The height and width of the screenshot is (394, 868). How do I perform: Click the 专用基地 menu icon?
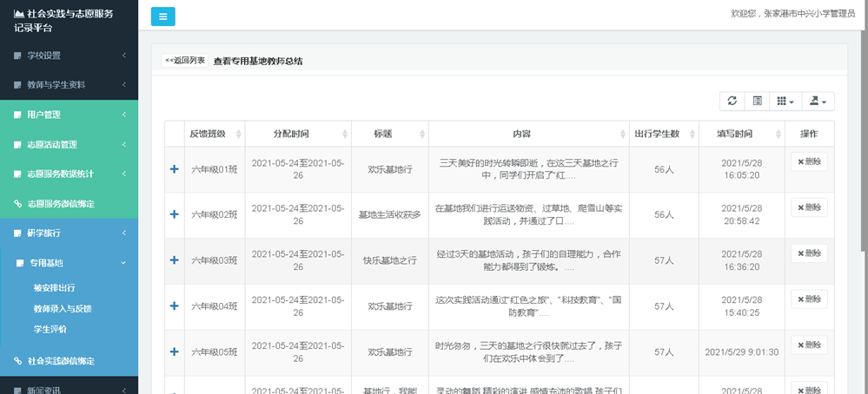tap(21, 264)
